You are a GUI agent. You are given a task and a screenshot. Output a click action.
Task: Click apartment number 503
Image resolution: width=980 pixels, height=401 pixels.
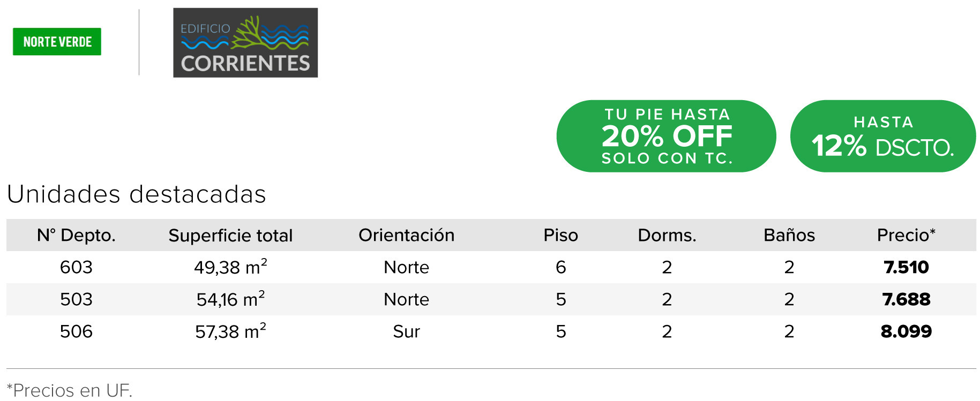(x=76, y=299)
